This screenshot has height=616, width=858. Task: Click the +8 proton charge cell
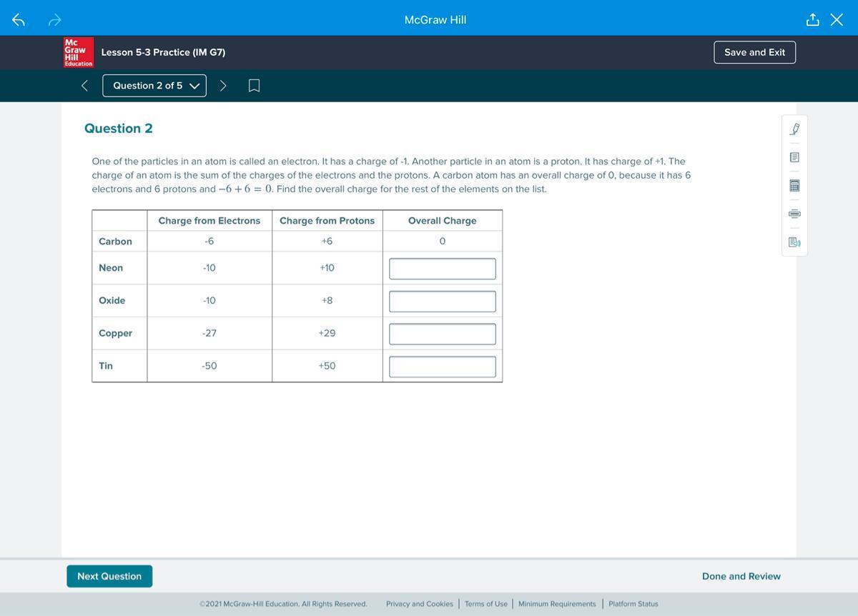pos(327,300)
